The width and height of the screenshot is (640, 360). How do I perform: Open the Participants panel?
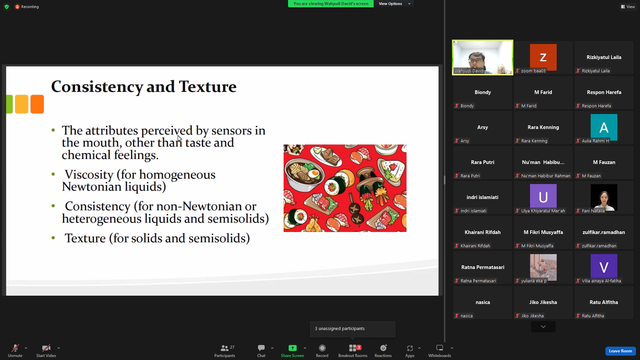click(225, 350)
